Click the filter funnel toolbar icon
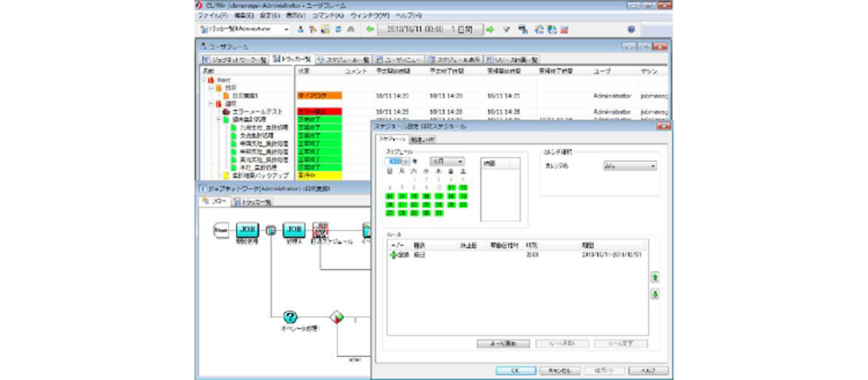 [506, 30]
